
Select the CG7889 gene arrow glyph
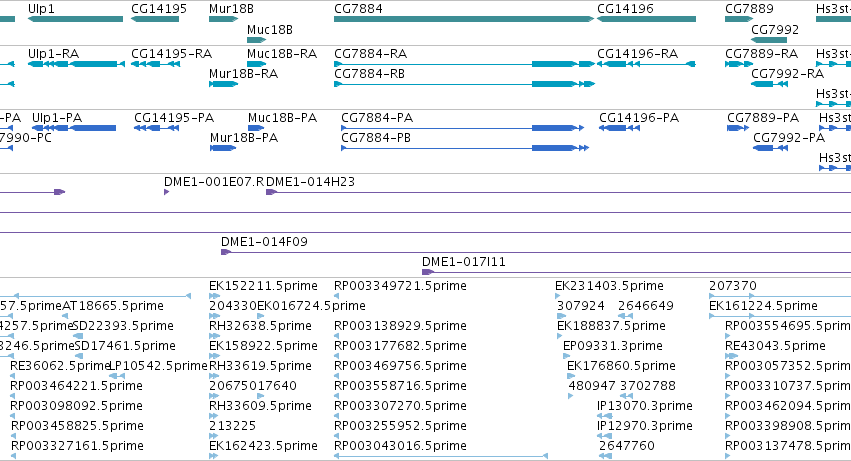coord(739,19)
